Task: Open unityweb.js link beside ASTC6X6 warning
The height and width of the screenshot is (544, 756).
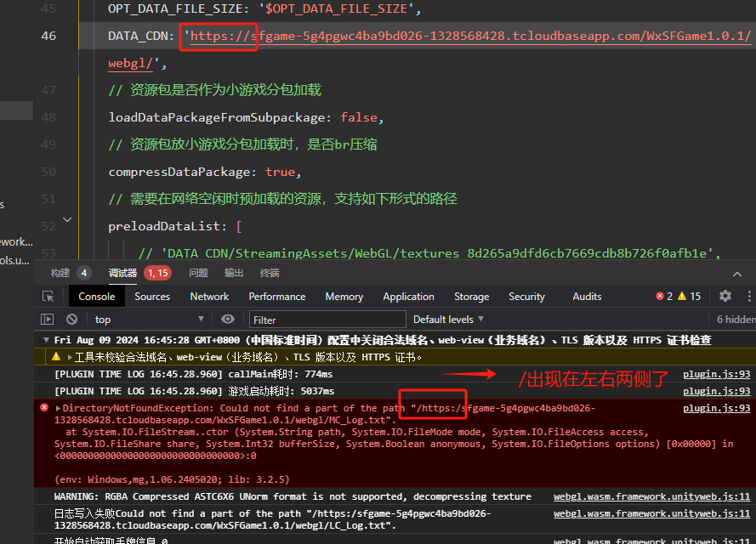Action: (x=651, y=496)
